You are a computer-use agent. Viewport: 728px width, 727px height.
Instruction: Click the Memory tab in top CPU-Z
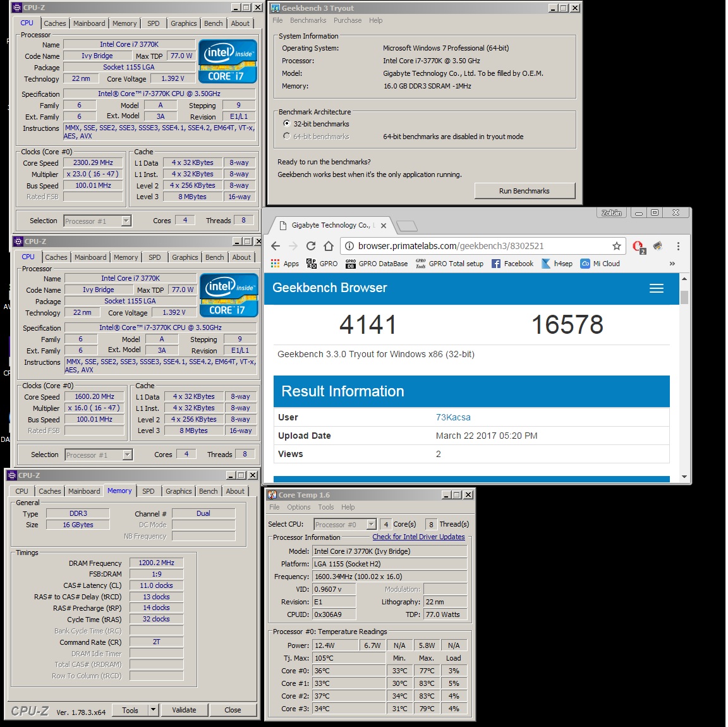(124, 23)
